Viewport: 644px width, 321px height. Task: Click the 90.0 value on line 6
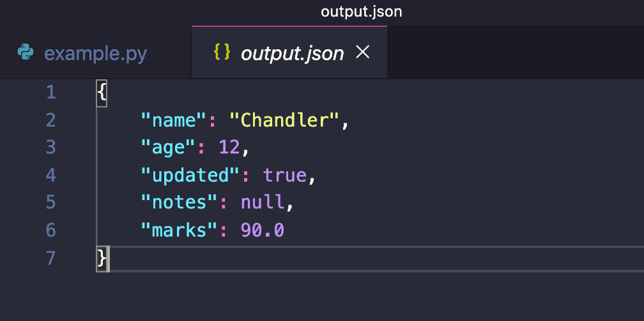coord(262,230)
